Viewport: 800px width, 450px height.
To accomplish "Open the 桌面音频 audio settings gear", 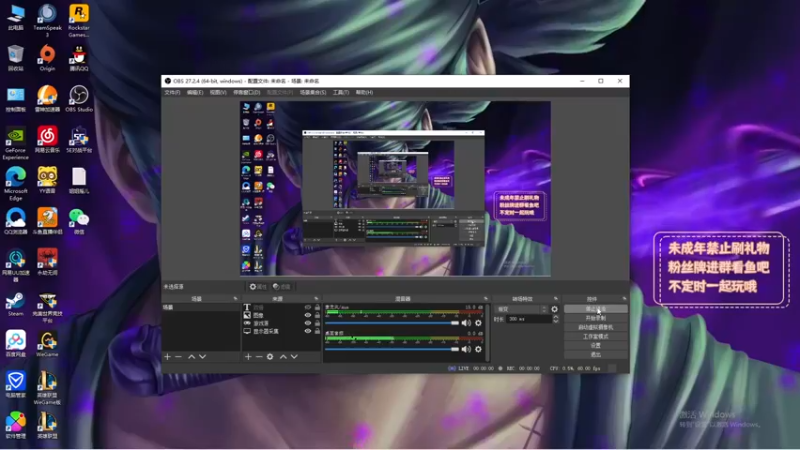I will click(x=478, y=349).
